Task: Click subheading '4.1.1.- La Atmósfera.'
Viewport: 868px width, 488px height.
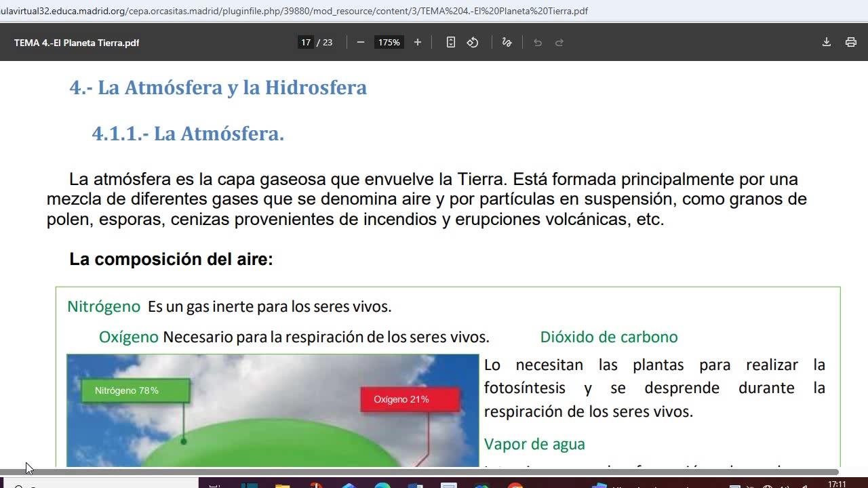Action: click(x=188, y=134)
